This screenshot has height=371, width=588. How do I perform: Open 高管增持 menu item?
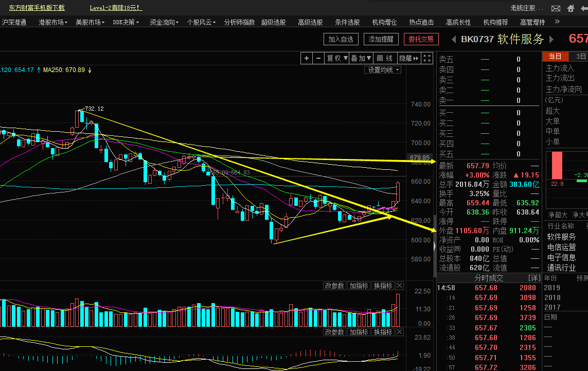point(532,23)
